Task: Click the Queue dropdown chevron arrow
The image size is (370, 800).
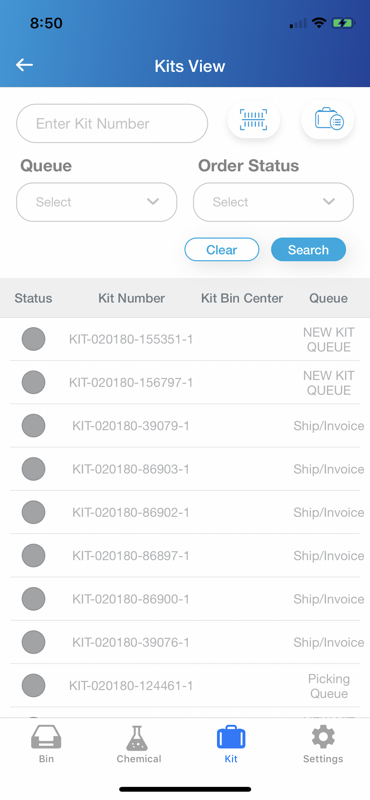Action: pyautogui.click(x=153, y=202)
